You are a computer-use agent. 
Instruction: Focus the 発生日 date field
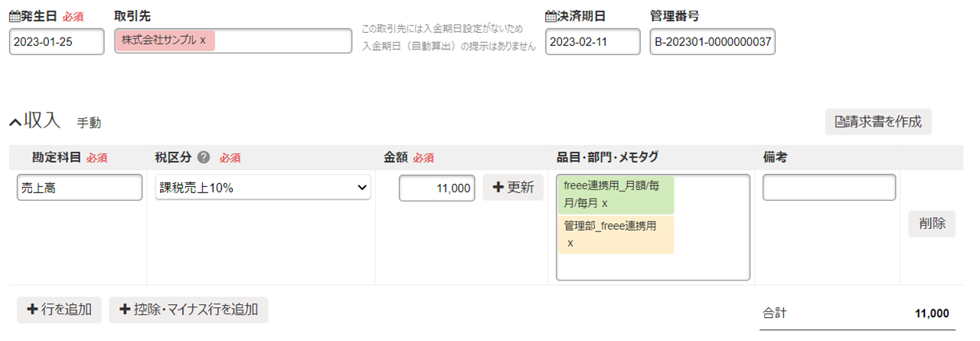point(57,41)
